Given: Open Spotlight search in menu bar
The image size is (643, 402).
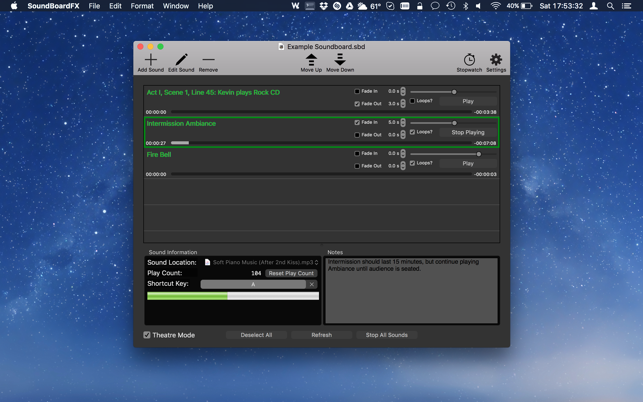Looking at the screenshot, I should pos(610,6).
